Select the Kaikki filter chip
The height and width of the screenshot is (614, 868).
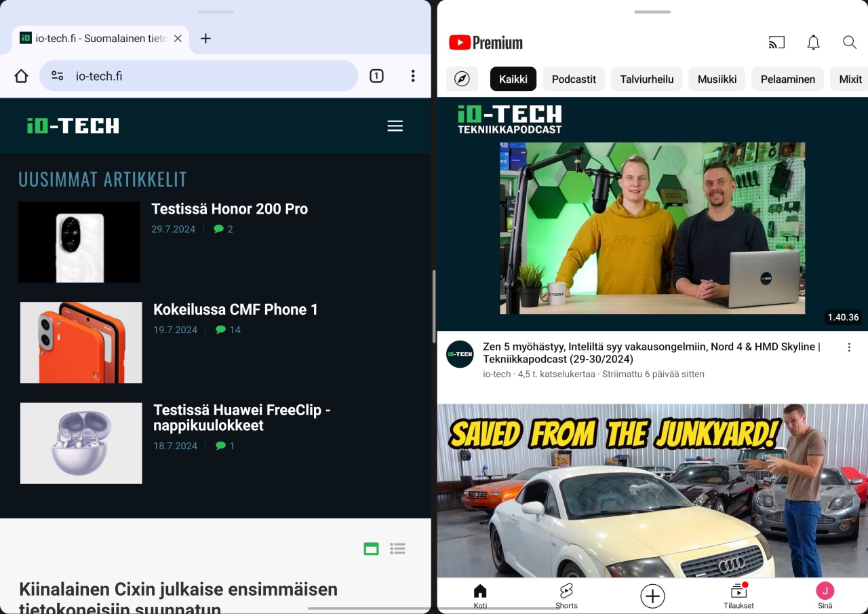(x=513, y=79)
